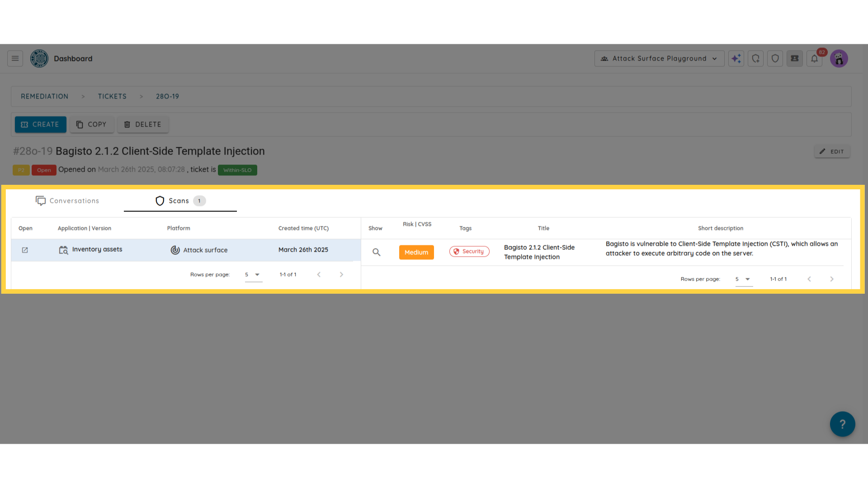Go to TICKETS breadcrumb link

112,96
